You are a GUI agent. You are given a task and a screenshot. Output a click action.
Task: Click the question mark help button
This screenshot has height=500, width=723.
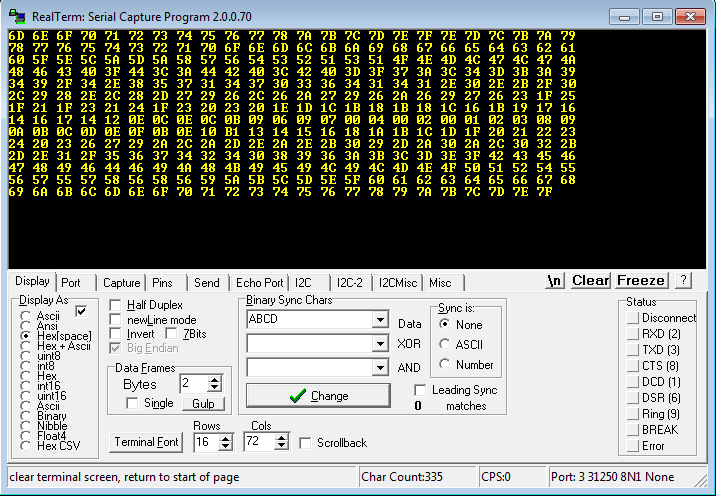click(684, 281)
